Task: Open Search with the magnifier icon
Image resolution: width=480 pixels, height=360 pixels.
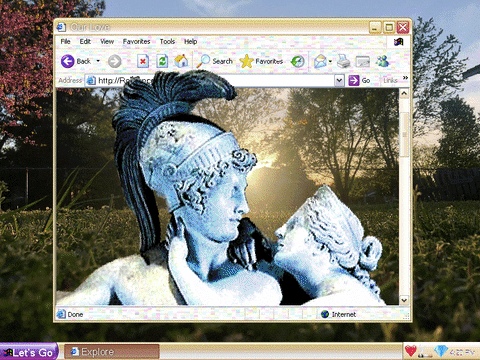Action: tap(214, 61)
